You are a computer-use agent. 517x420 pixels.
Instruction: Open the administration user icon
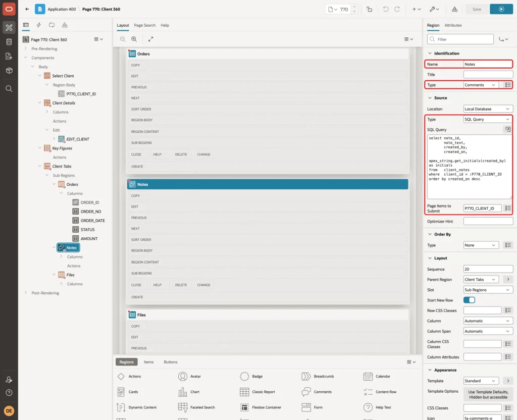tap(9, 380)
